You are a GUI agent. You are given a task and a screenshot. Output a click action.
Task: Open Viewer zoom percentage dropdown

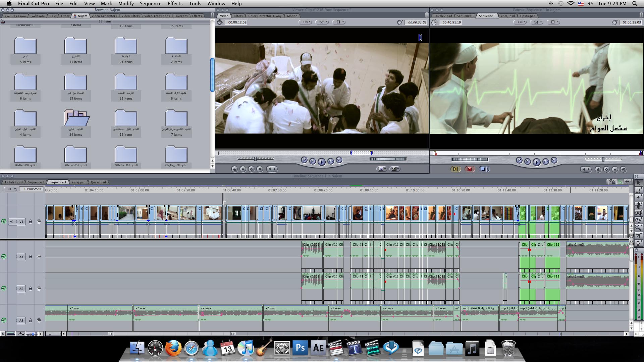point(305,22)
